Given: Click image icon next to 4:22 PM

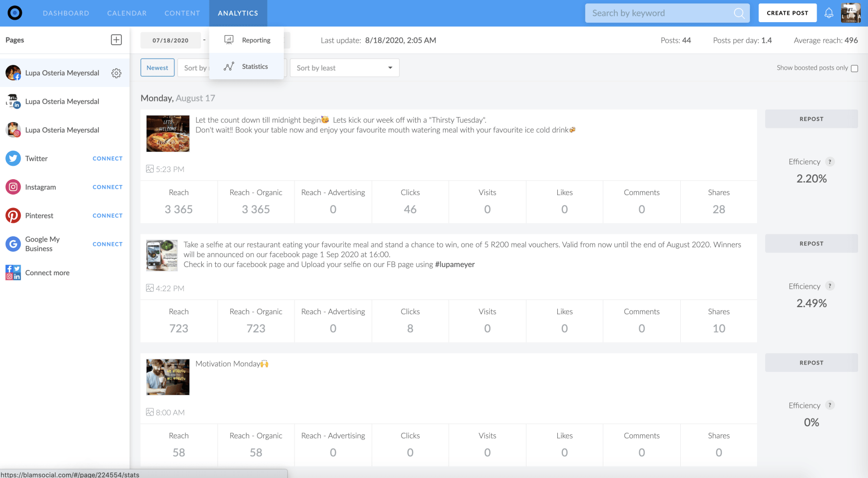Looking at the screenshot, I should [150, 288].
